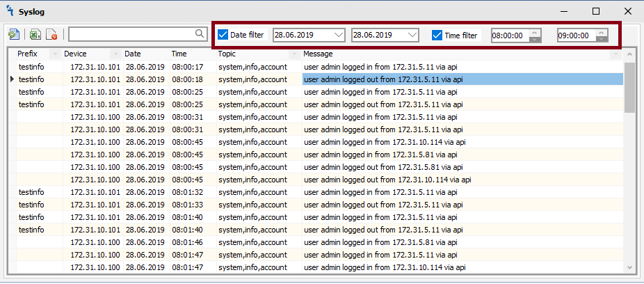The height and width of the screenshot is (284, 644).
Task: Sort by the Time column header
Action: (x=179, y=54)
